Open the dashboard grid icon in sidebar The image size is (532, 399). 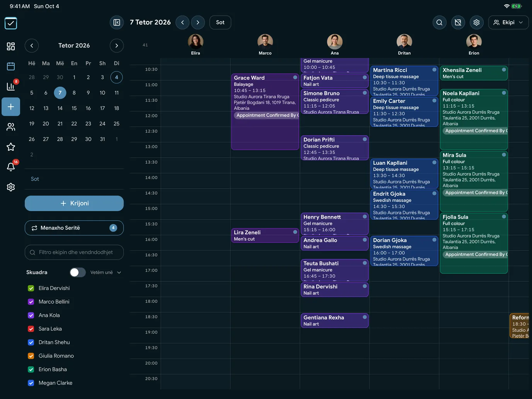11,46
